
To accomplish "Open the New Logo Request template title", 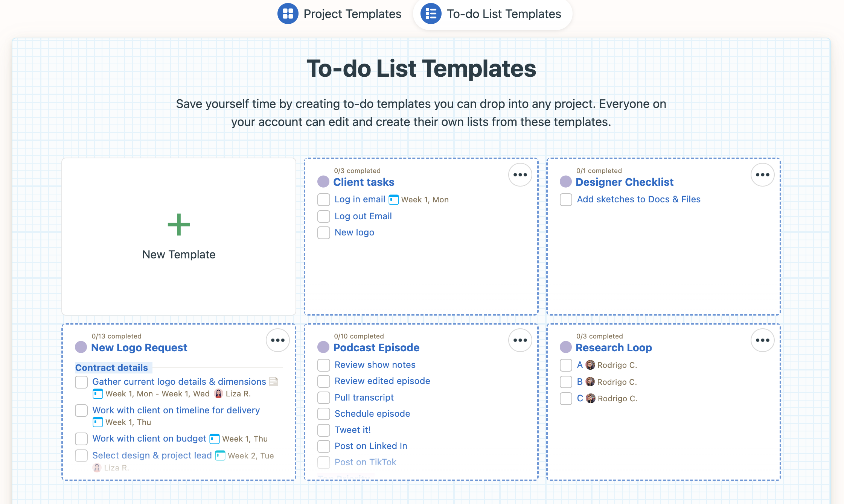I will [139, 348].
